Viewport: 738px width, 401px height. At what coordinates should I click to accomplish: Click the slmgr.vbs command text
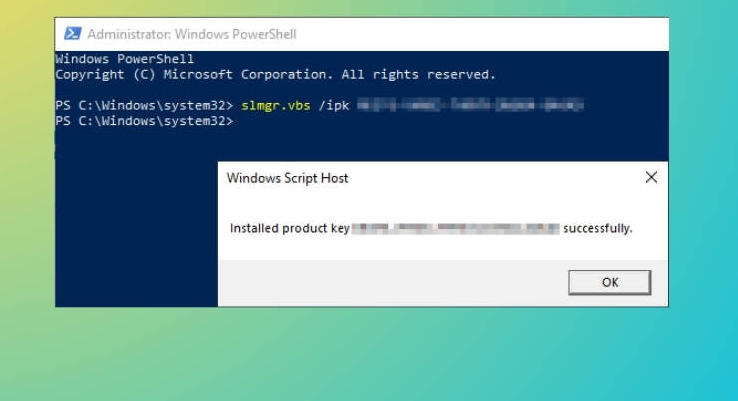pyautogui.click(x=275, y=104)
